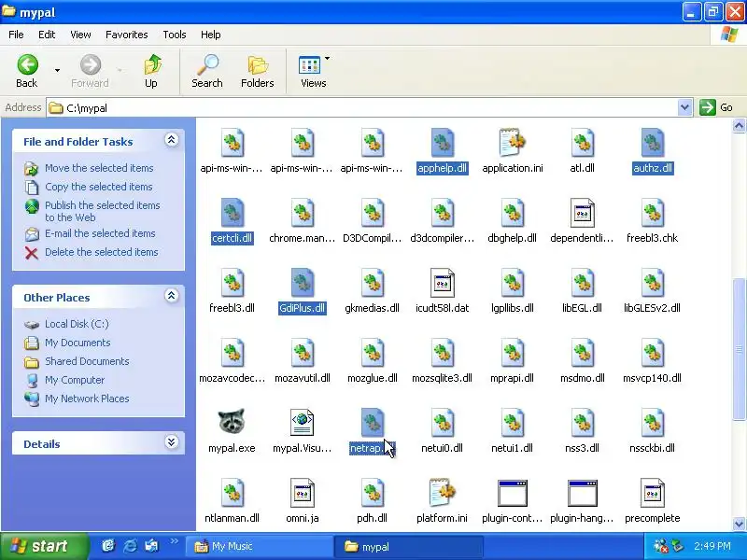The image size is (747, 560).
Task: Open My Network Places link
Action: tap(87, 399)
